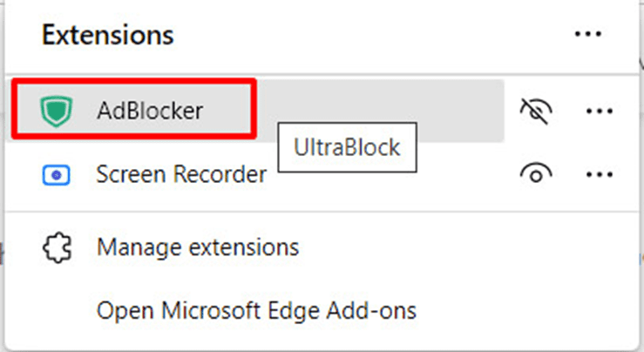Click the puzzle piece Manage extensions icon
Viewport: 644px width, 352px height.
click(x=55, y=247)
